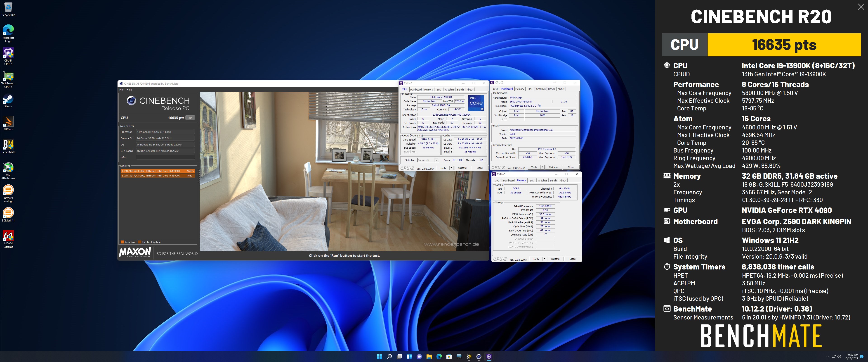Open Tools dropdown arrow in CPU-Z CPU window
The image size is (868, 362).
pos(451,168)
